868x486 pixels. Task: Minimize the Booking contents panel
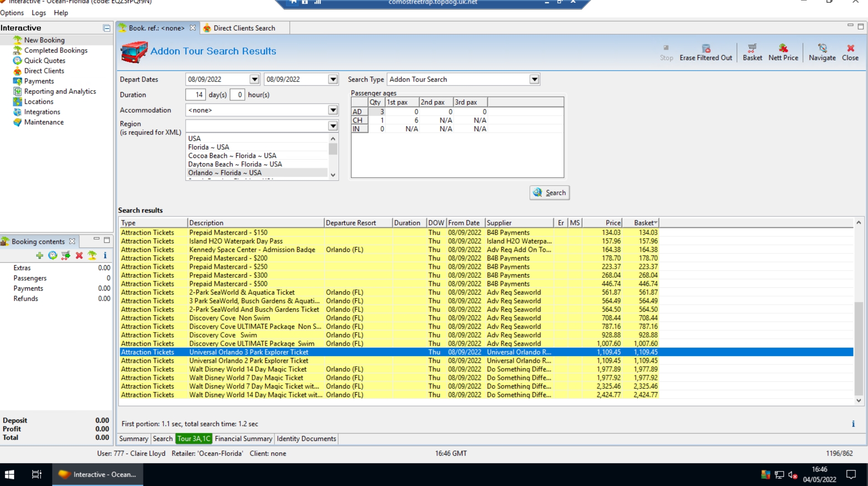point(96,240)
